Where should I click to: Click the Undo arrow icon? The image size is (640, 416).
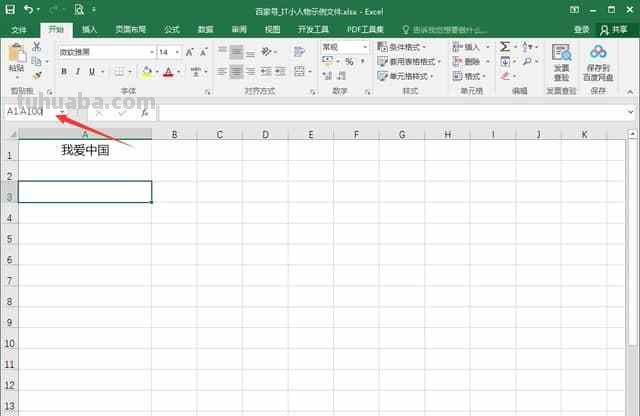[28, 9]
